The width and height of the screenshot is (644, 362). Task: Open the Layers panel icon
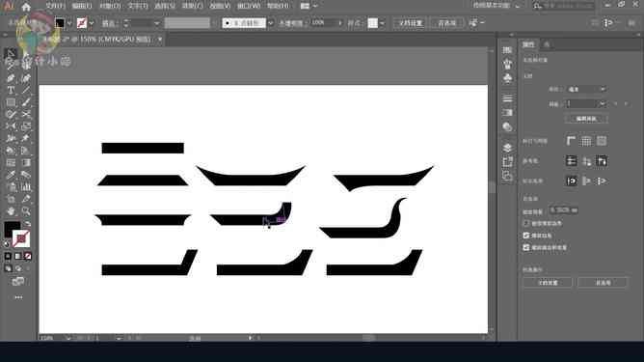(x=508, y=148)
